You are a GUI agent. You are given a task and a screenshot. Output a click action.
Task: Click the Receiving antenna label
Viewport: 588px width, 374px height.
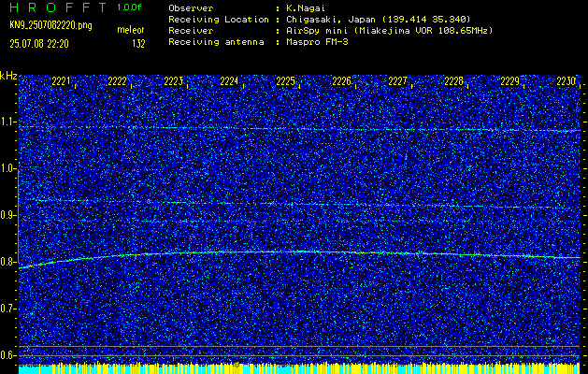[216, 42]
